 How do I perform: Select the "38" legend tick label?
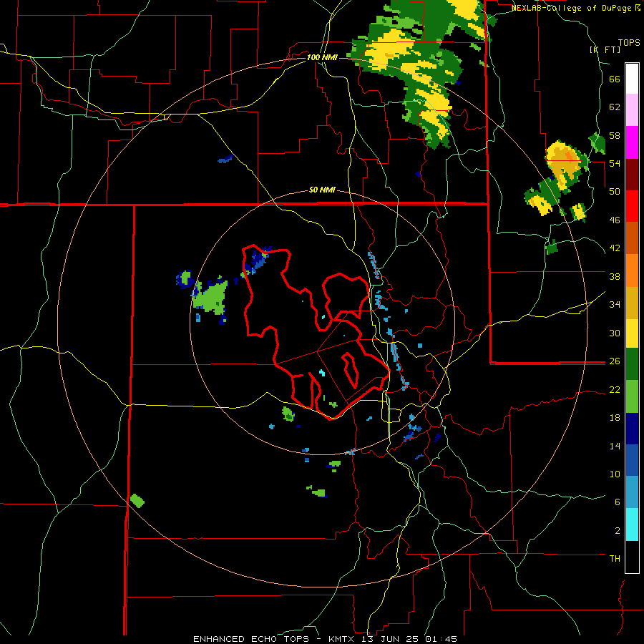pos(615,276)
